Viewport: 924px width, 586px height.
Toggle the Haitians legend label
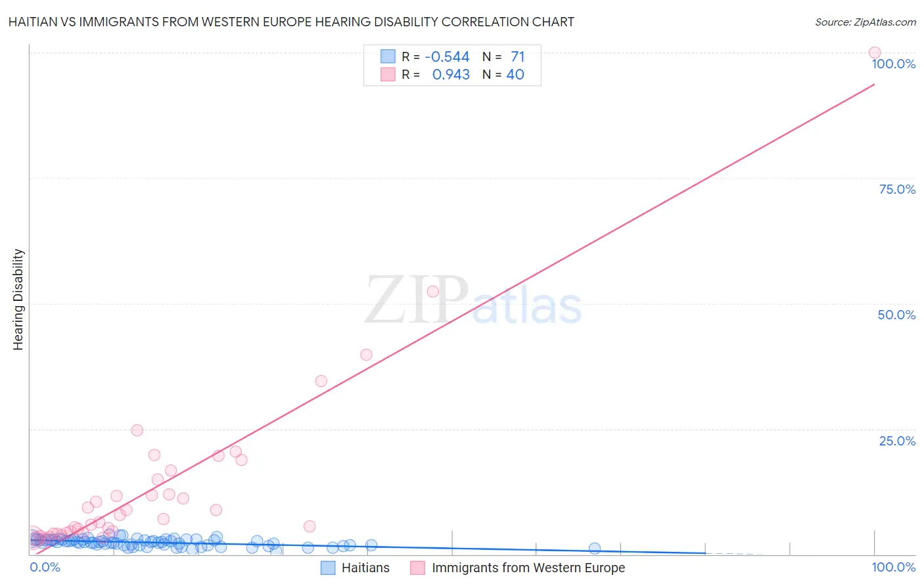point(365,568)
